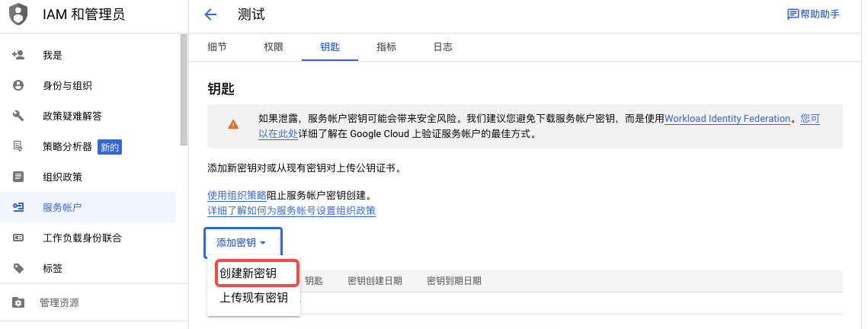Viewport: 868px width, 329px height.
Task: Select 服务帐户 in the sidebar
Action: point(62,207)
